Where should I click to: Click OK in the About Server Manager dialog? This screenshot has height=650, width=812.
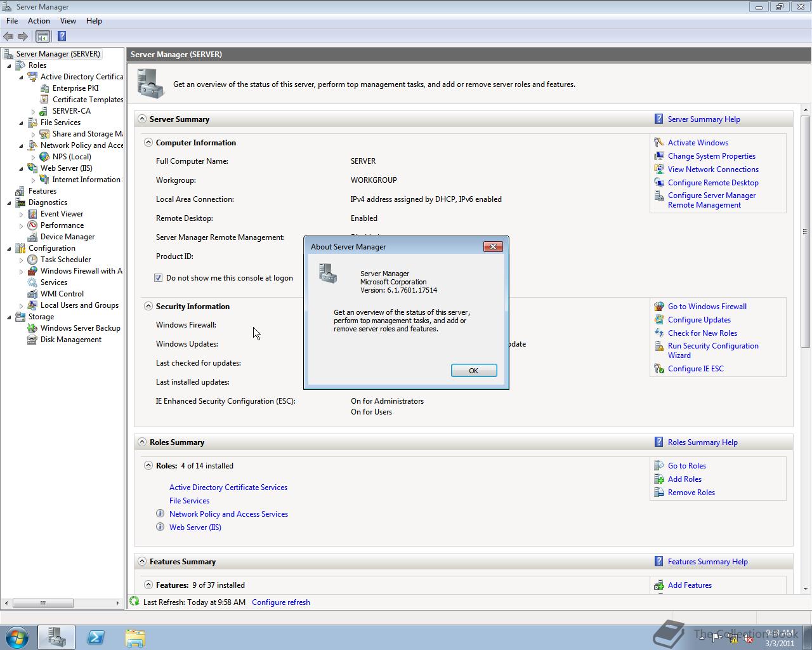474,371
